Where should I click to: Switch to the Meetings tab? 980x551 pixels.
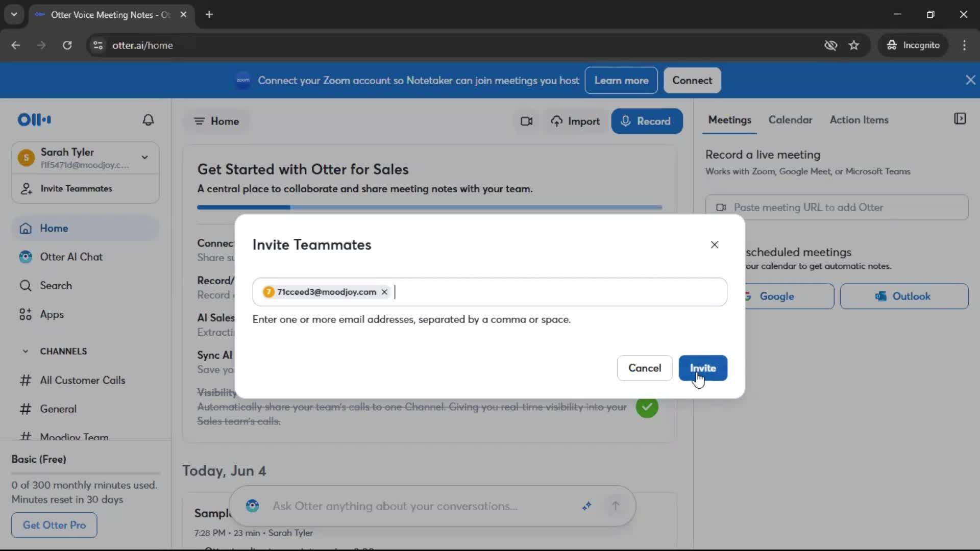point(729,120)
